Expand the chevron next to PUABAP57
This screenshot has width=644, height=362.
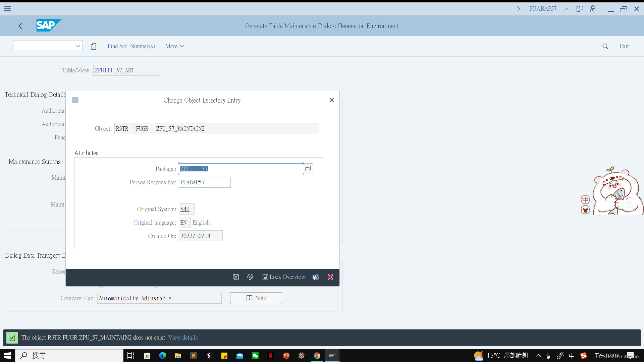[x=519, y=9]
